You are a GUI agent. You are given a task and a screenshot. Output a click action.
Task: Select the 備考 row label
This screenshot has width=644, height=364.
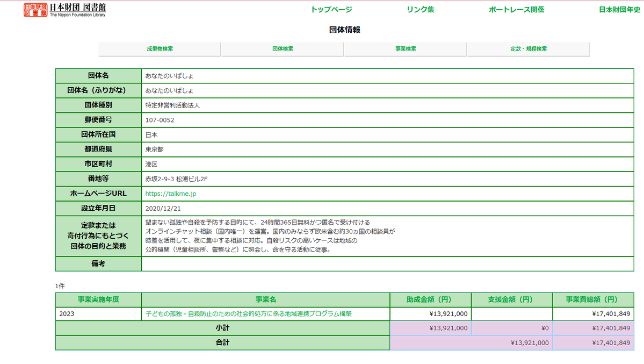[99, 263]
